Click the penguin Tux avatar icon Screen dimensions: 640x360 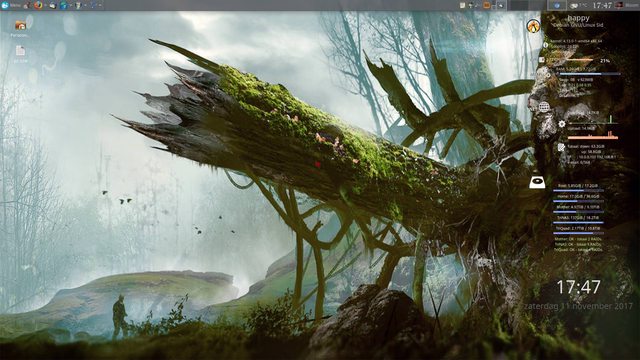(533, 26)
